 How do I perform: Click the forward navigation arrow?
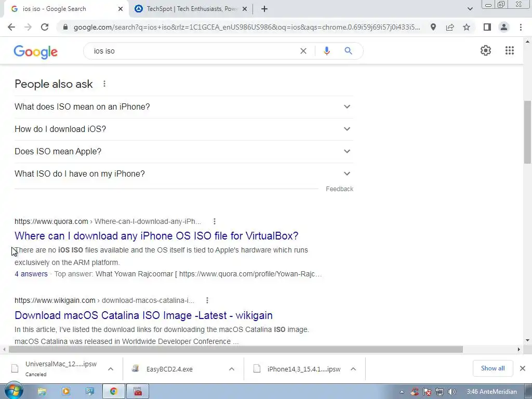click(28, 27)
